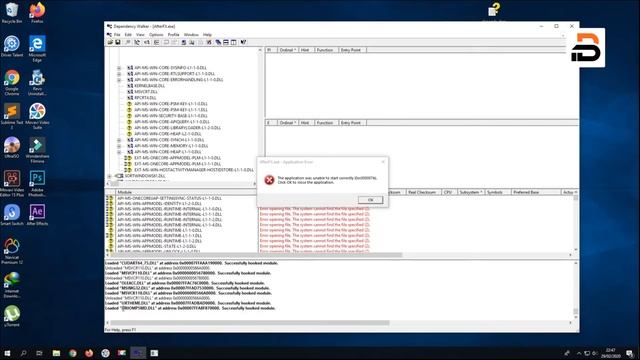Click OK in the Application Error dialog
Viewport: 640px width, 360px height.
(x=371, y=200)
